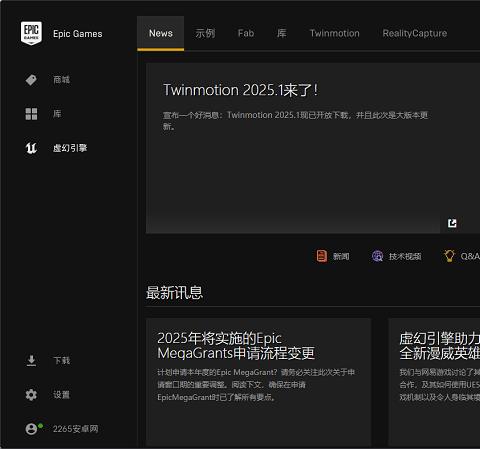The image size is (480, 449).
Task: Open 商城 in the sidebar
Action: tap(62, 80)
